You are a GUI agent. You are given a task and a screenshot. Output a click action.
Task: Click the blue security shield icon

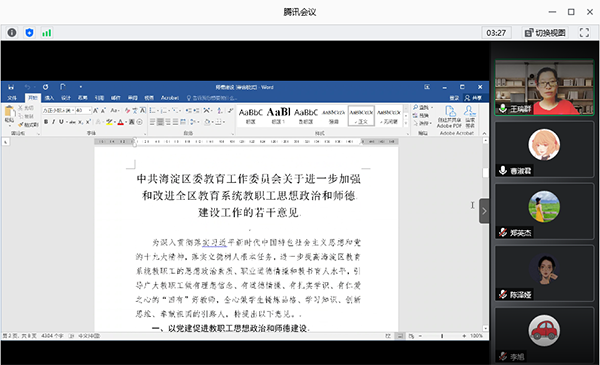(x=29, y=33)
